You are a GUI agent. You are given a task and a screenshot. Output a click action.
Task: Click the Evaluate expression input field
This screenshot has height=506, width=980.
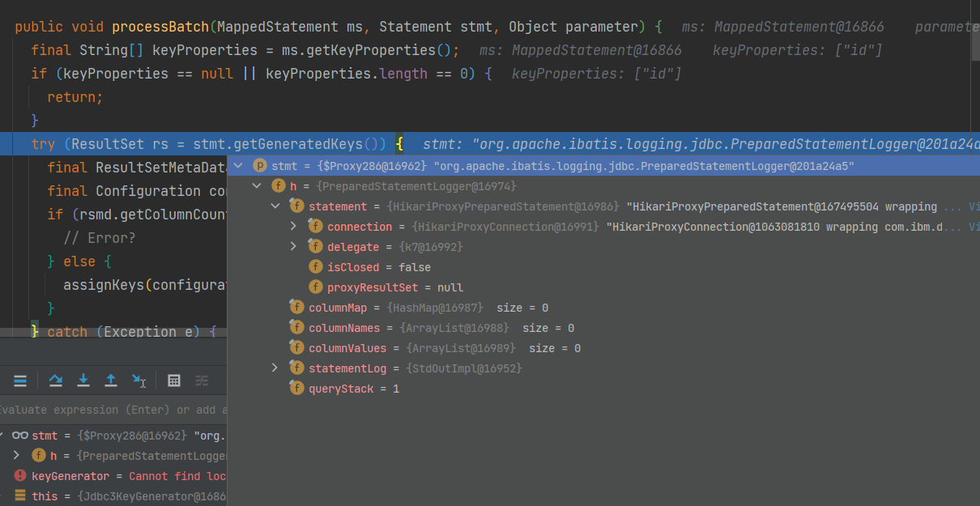113,410
